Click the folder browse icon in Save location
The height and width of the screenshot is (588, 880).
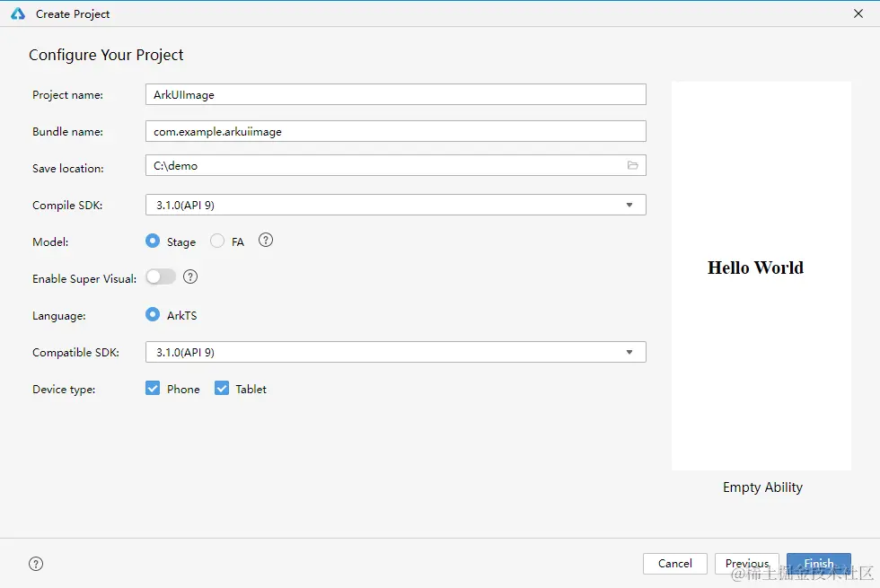[x=632, y=165]
